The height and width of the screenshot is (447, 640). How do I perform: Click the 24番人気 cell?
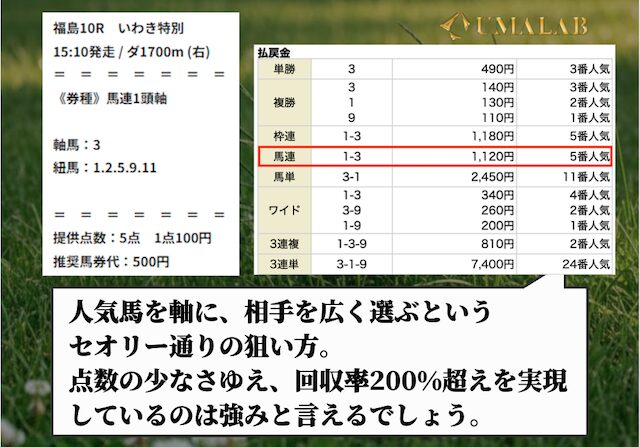587,264
